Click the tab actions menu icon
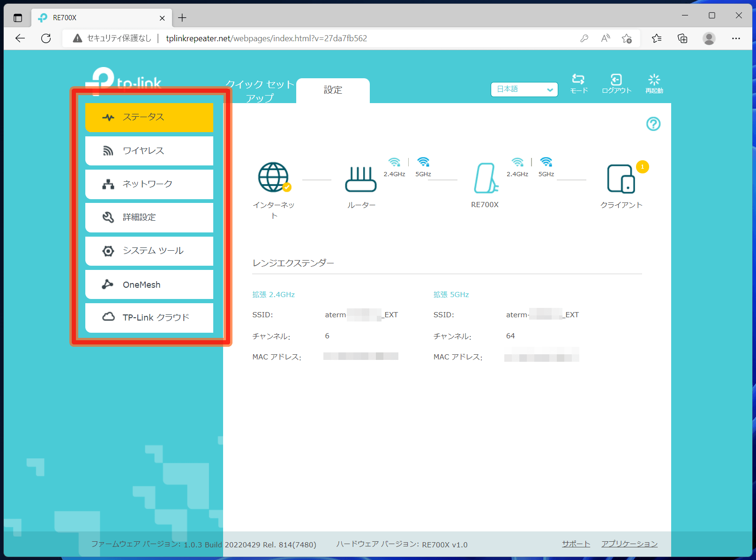The image size is (756, 560). pyautogui.click(x=18, y=18)
